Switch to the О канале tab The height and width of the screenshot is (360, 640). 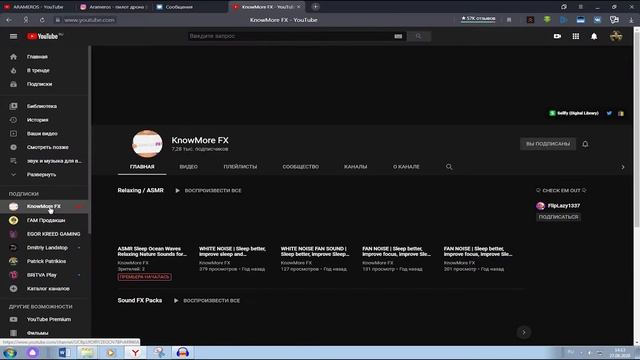[x=406, y=167]
